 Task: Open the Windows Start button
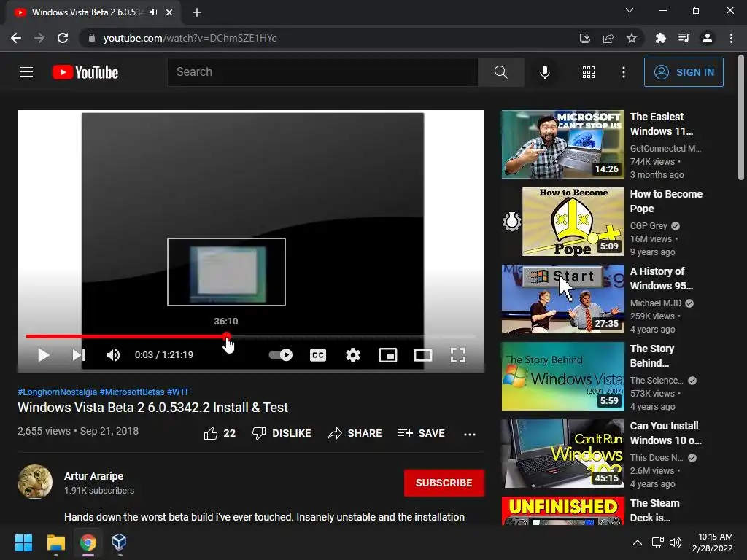click(23, 542)
